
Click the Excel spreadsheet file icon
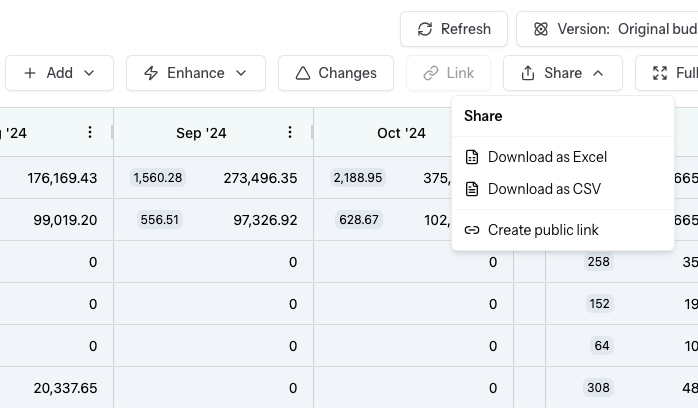click(x=472, y=157)
